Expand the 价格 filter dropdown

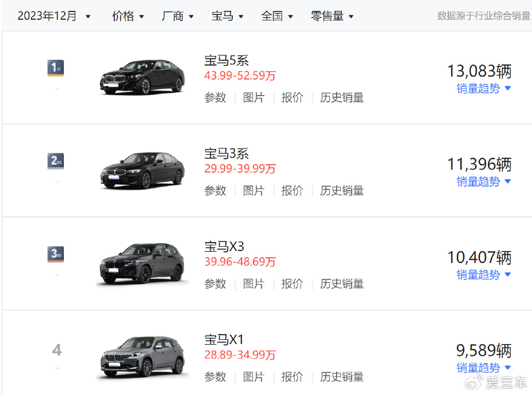coord(128,16)
